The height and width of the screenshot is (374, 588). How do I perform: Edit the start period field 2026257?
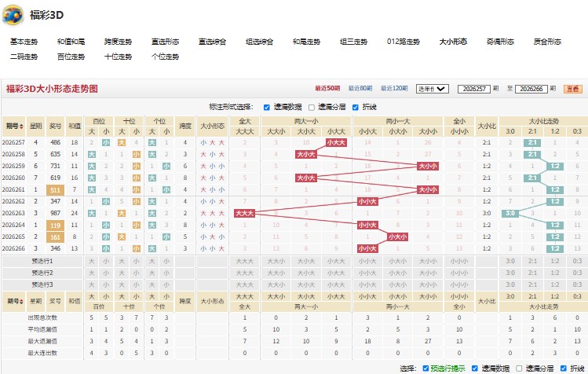474,89
